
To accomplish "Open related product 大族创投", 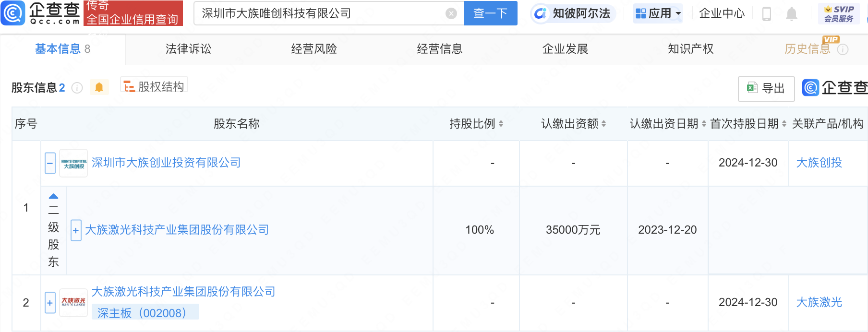I will (819, 163).
